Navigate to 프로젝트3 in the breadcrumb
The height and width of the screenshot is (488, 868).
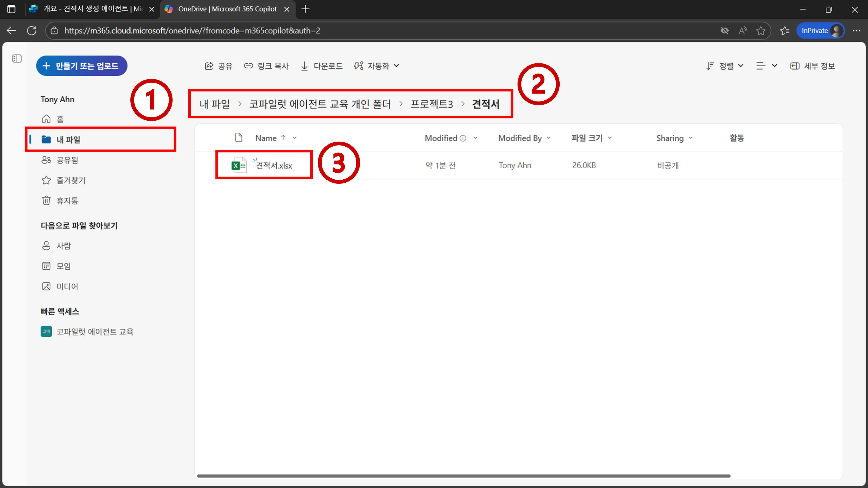(x=432, y=104)
